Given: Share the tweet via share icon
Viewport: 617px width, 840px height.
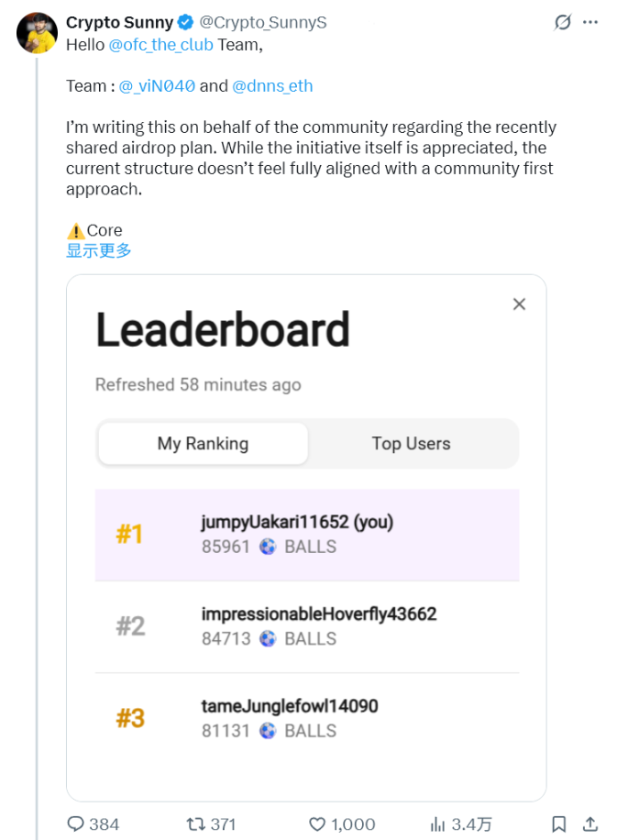Looking at the screenshot, I should [590, 823].
